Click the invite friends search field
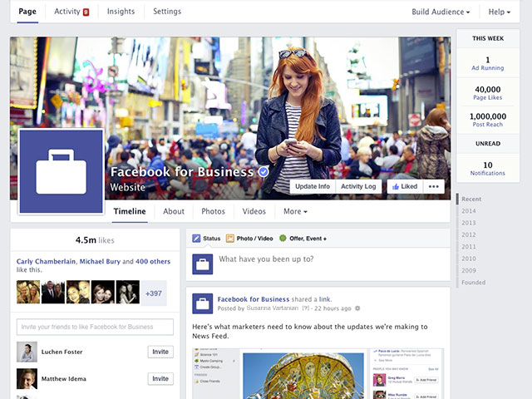Screen dimensions: 532x399 95,327
